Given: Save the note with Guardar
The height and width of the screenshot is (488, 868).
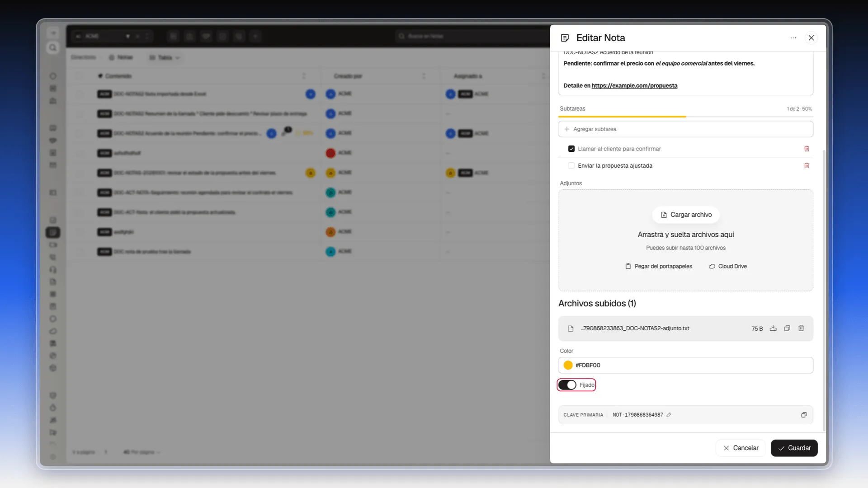Looking at the screenshot, I should (x=794, y=448).
